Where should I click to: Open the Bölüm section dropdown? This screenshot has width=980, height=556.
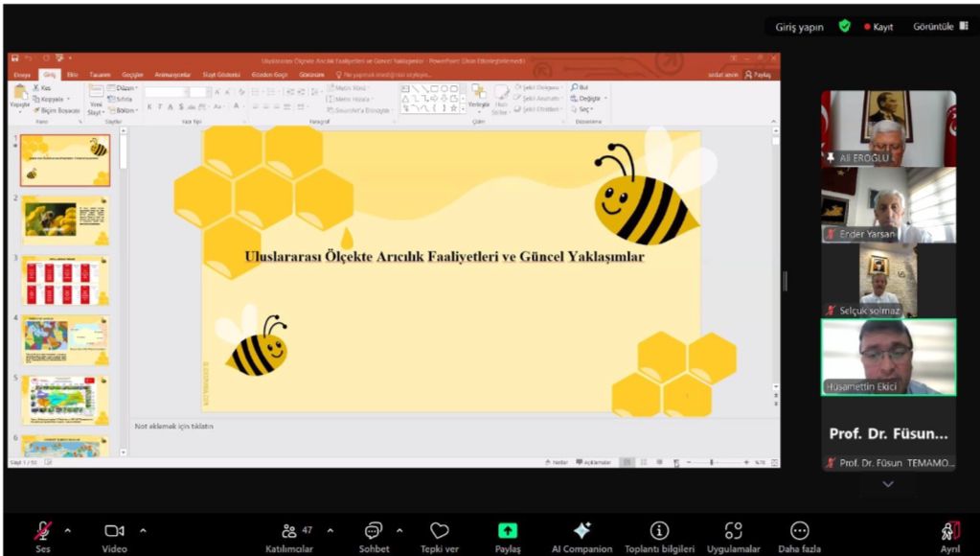[123, 110]
